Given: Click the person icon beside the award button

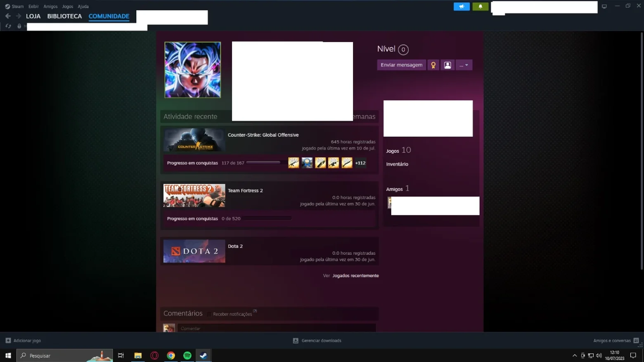Looking at the screenshot, I should pyautogui.click(x=447, y=65).
